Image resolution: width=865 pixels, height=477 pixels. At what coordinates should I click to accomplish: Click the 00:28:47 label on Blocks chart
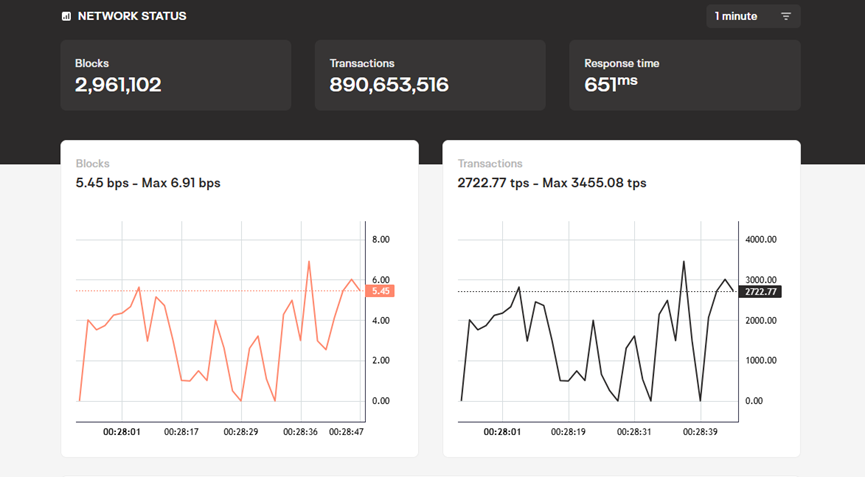click(348, 432)
